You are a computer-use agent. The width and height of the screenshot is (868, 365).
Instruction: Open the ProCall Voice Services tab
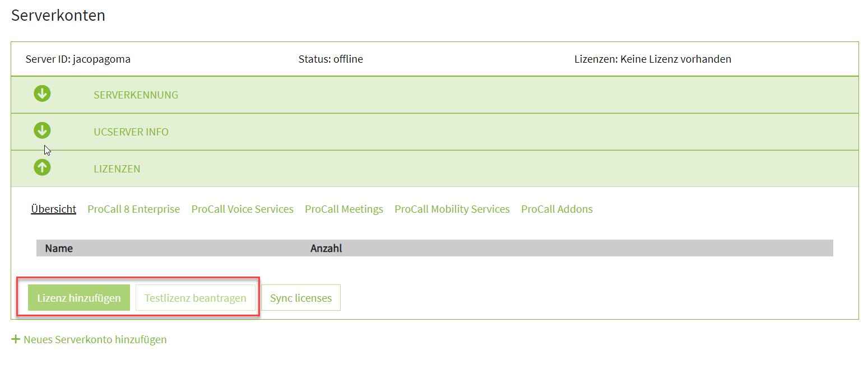click(x=243, y=209)
